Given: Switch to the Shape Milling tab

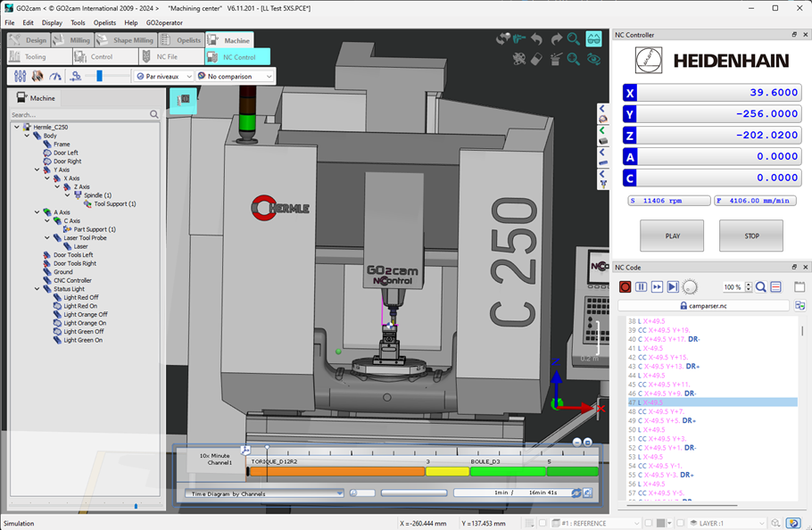Looking at the screenshot, I should point(126,40).
